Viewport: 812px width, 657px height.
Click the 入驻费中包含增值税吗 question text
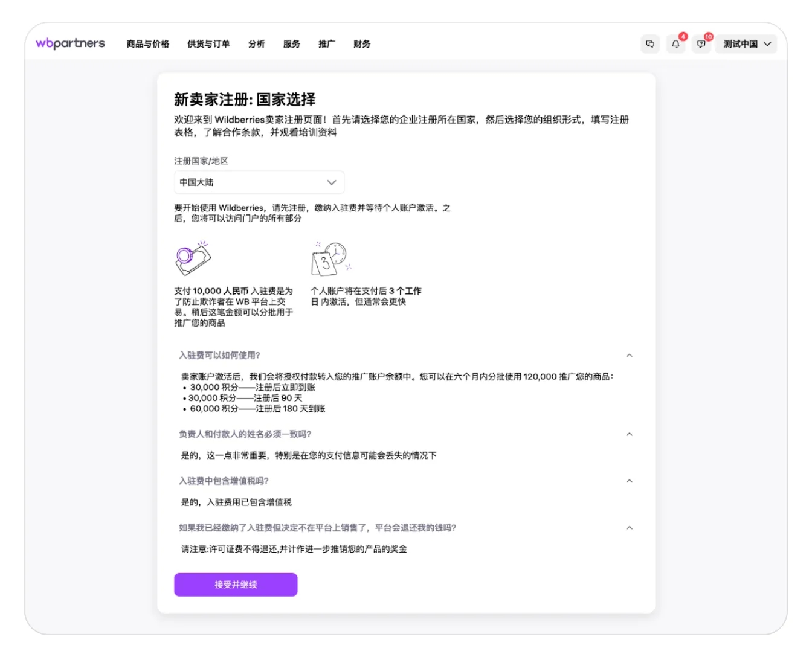224,481
